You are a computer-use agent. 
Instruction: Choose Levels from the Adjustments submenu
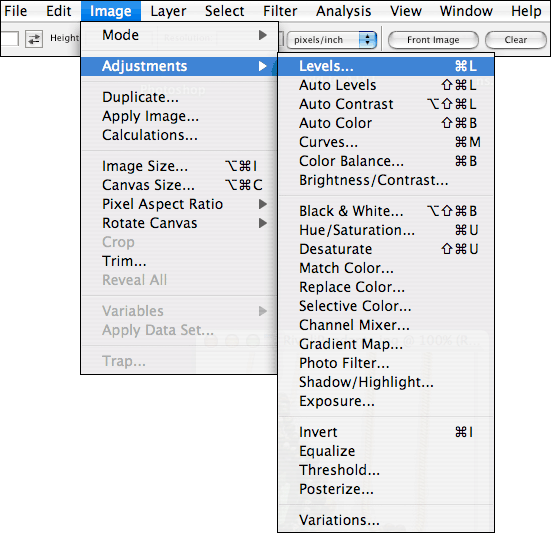386,66
